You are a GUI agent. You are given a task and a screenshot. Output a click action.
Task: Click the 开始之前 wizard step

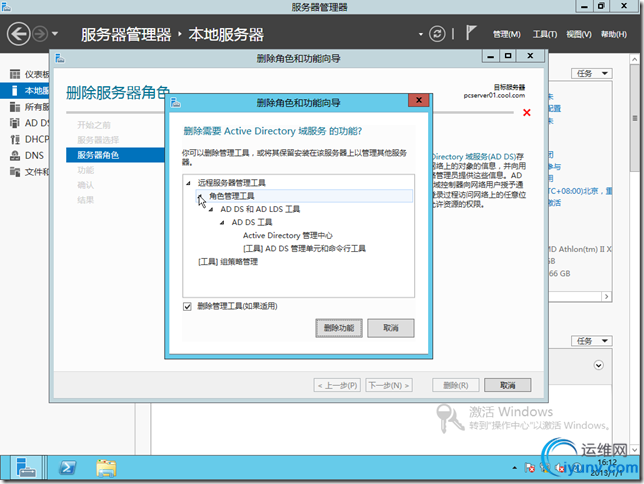coord(94,125)
